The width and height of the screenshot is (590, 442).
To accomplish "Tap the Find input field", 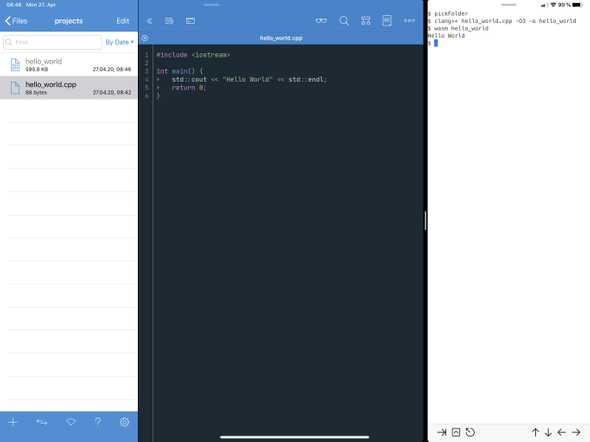I will [x=52, y=42].
